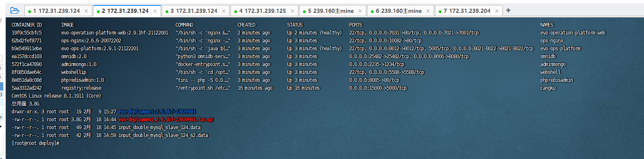
Task: Close tab 6 239.160主mine
Action: point(428,11)
